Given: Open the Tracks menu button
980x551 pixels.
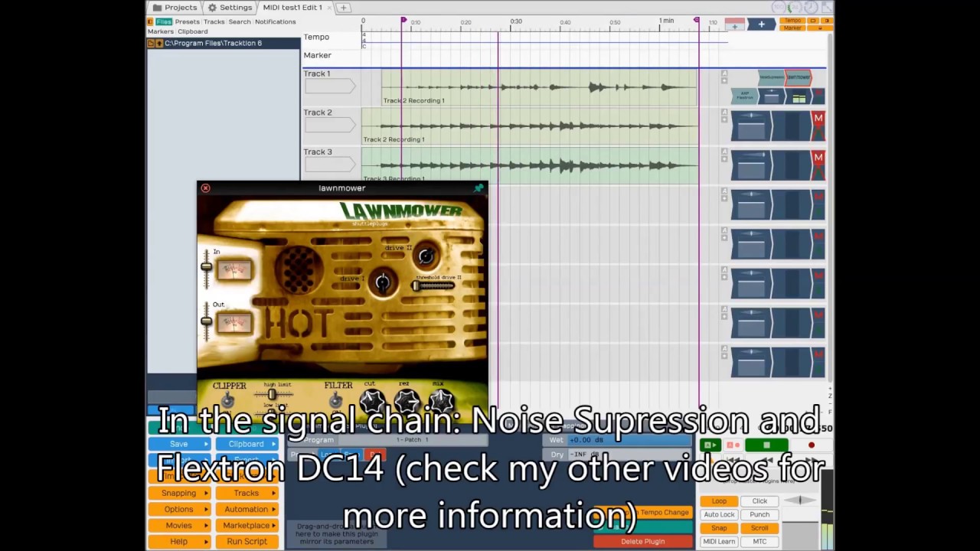Looking at the screenshot, I should [247, 493].
